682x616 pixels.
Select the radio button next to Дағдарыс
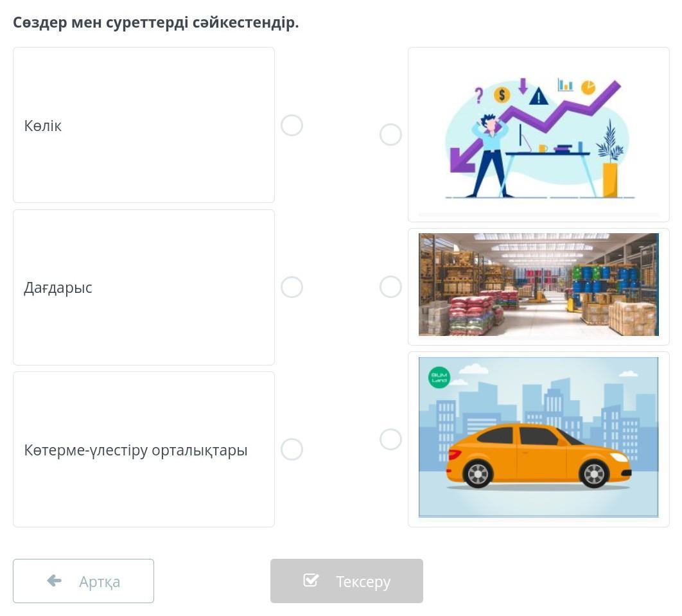coord(292,287)
